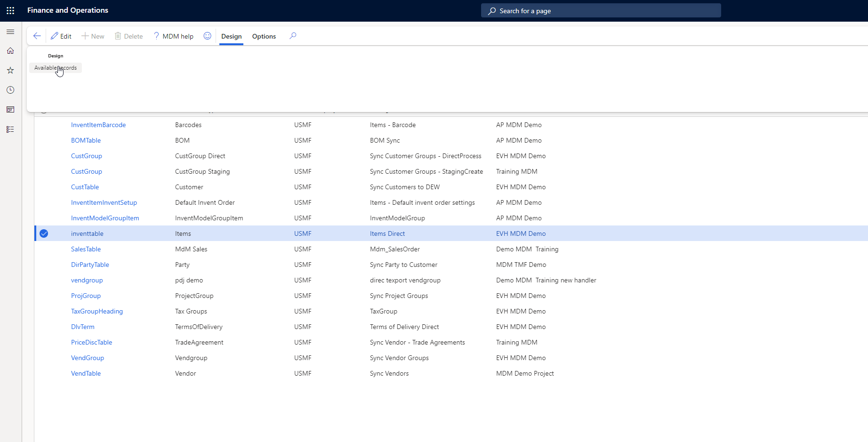Open CustGroup link for CustGroup Staging row
Viewport: 868px width, 442px height.
tap(87, 171)
